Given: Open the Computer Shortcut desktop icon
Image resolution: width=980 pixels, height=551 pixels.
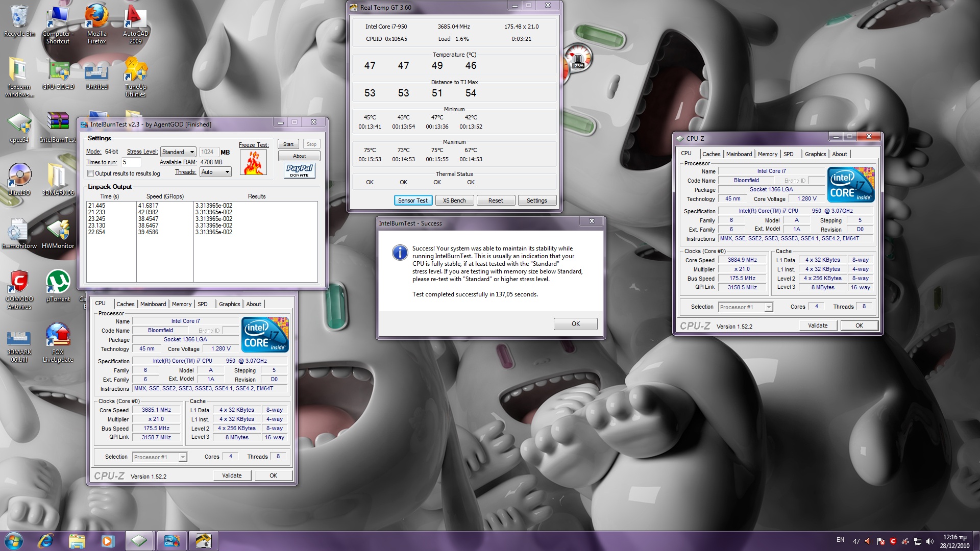Looking at the screenshot, I should (58, 24).
